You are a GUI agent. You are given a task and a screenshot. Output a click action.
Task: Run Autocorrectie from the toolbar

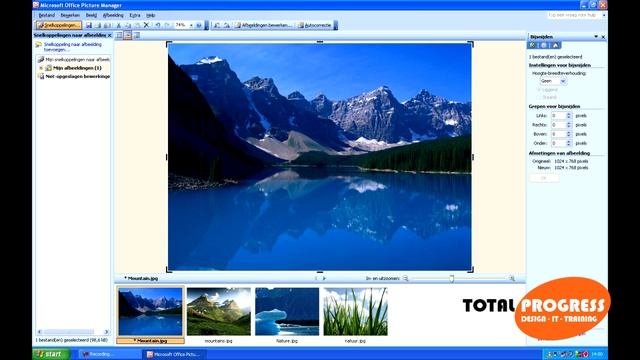[314, 25]
